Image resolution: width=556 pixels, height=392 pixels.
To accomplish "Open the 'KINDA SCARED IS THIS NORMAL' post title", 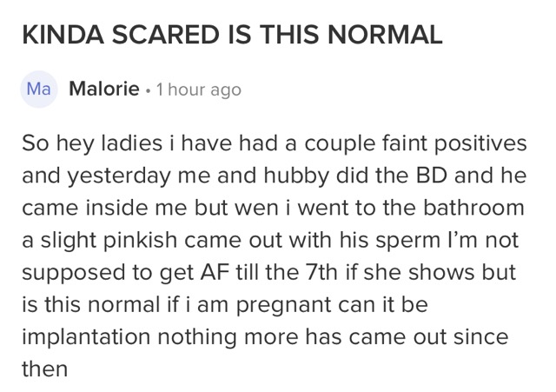I will pos(232,35).
